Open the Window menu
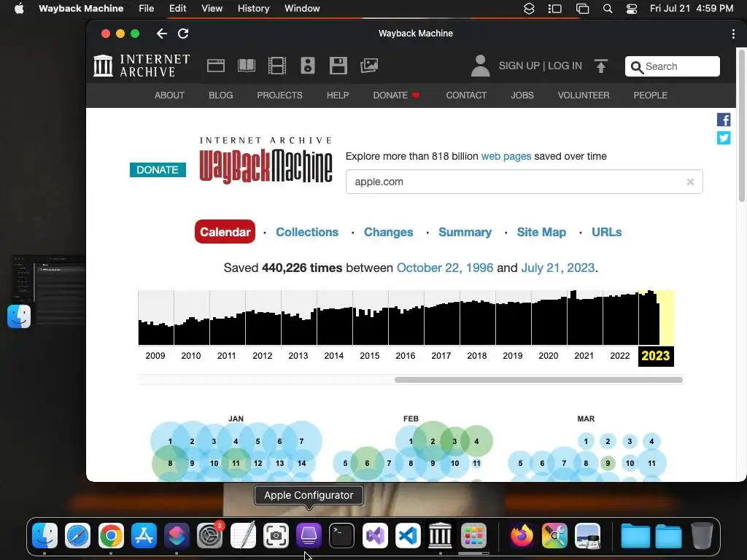The height and width of the screenshot is (560, 747). click(x=302, y=9)
